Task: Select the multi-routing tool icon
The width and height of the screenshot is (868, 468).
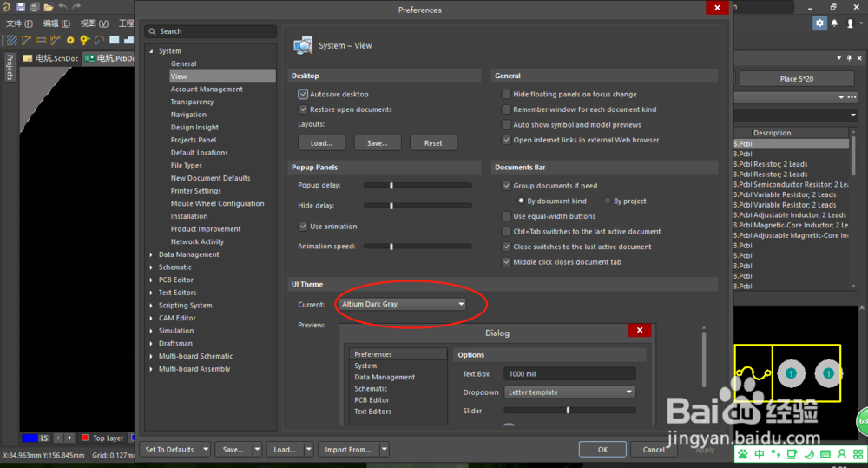Action: (56, 40)
